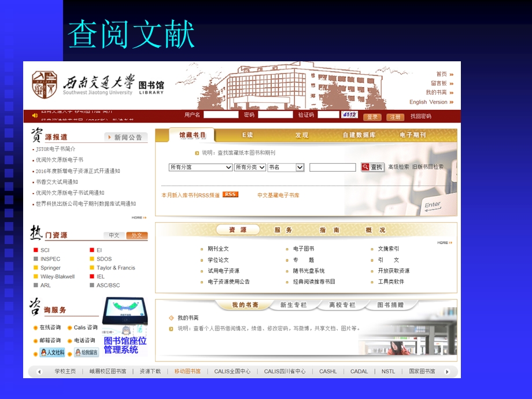Image resolution: width=532 pixels, height=399 pixels.
Task: Switch to the 电子期刊 tab
Action: [x=412, y=135]
